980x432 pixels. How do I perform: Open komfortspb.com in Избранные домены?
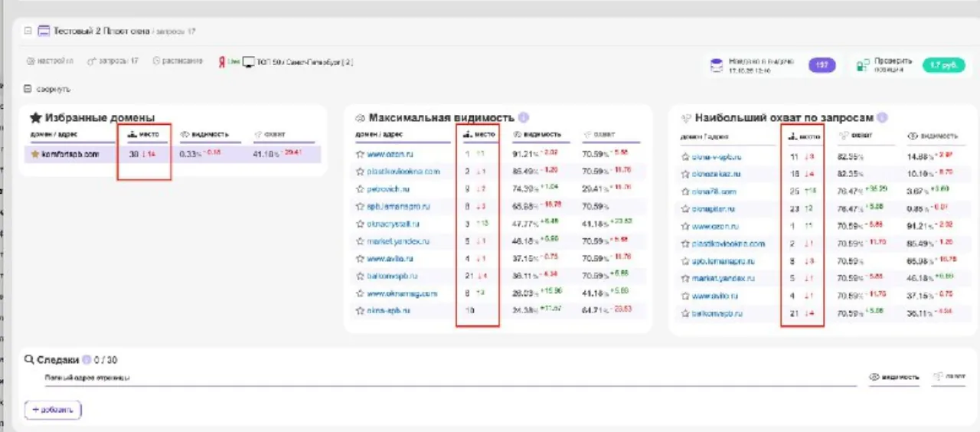70,154
